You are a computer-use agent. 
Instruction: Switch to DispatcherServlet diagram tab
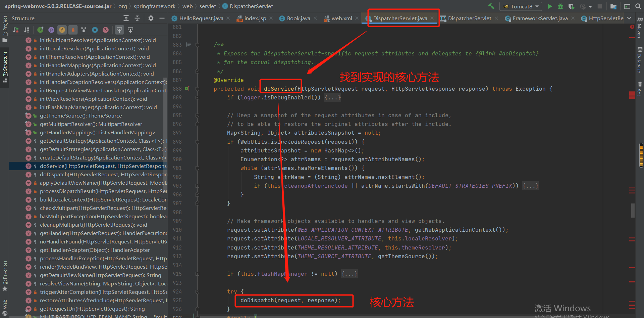tap(469, 18)
